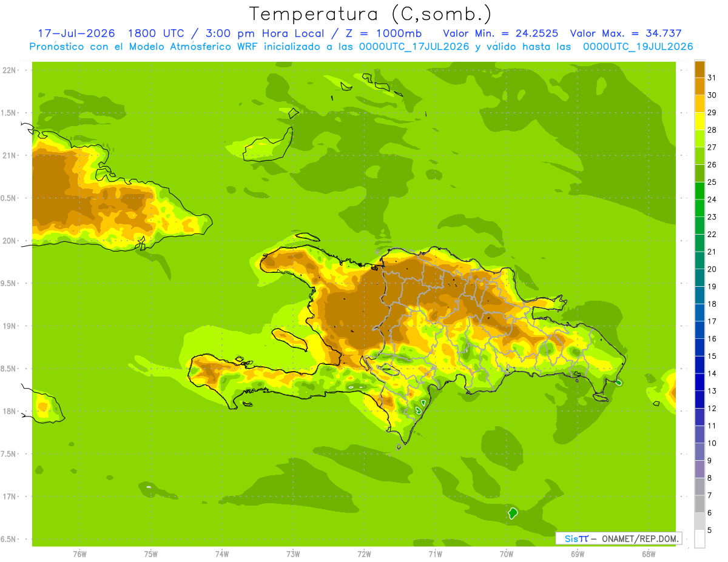The image size is (728, 562).
Task: Click the '75W' longitude axis label
Action: [151, 554]
